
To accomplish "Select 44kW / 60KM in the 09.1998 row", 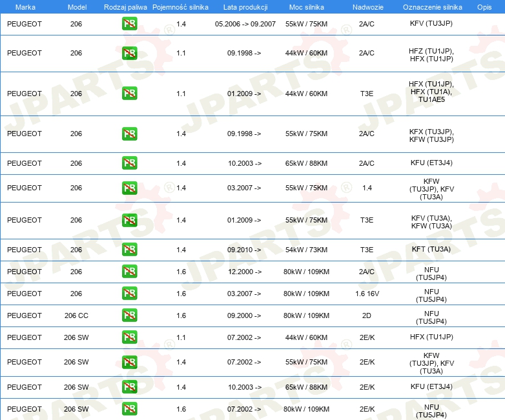I will click(x=306, y=53).
